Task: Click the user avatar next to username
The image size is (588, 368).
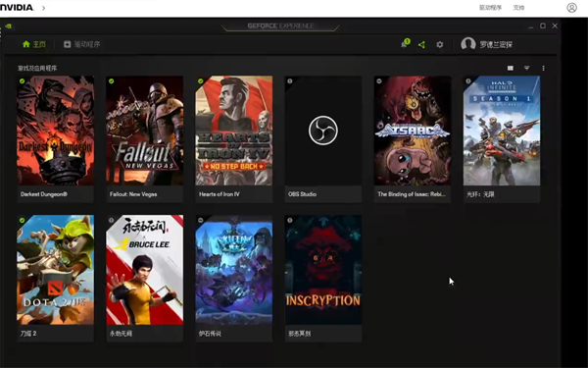Action: (x=468, y=44)
